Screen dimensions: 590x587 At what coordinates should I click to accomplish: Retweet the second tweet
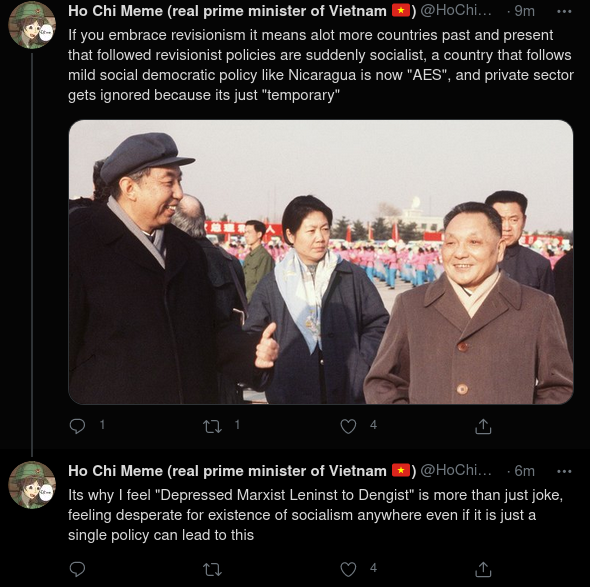coord(212,569)
